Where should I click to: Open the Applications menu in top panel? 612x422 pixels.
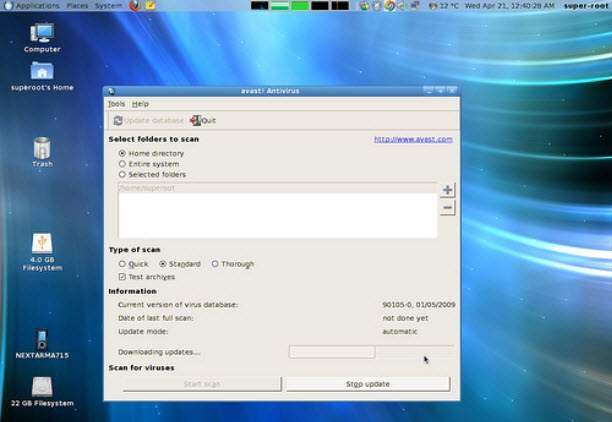(37, 5)
